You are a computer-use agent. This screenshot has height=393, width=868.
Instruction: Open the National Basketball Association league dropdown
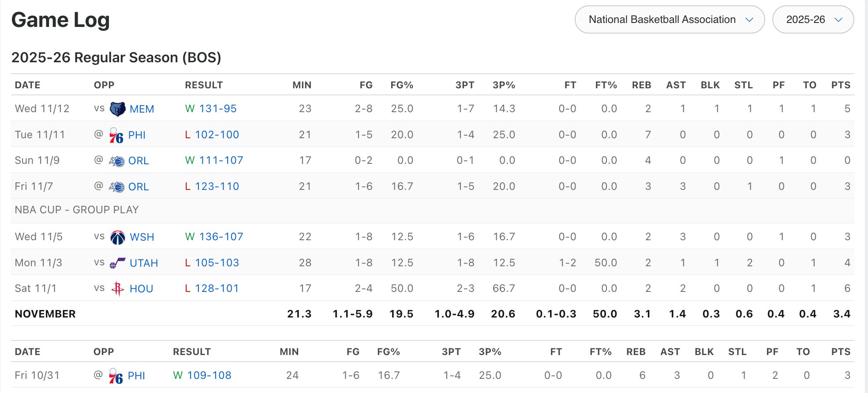click(670, 19)
